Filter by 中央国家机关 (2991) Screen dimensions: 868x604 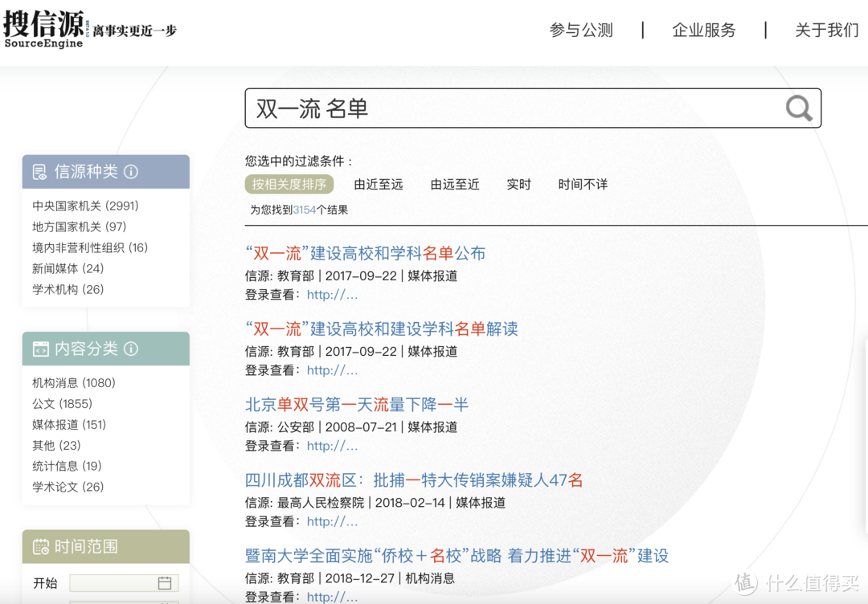click(x=85, y=206)
